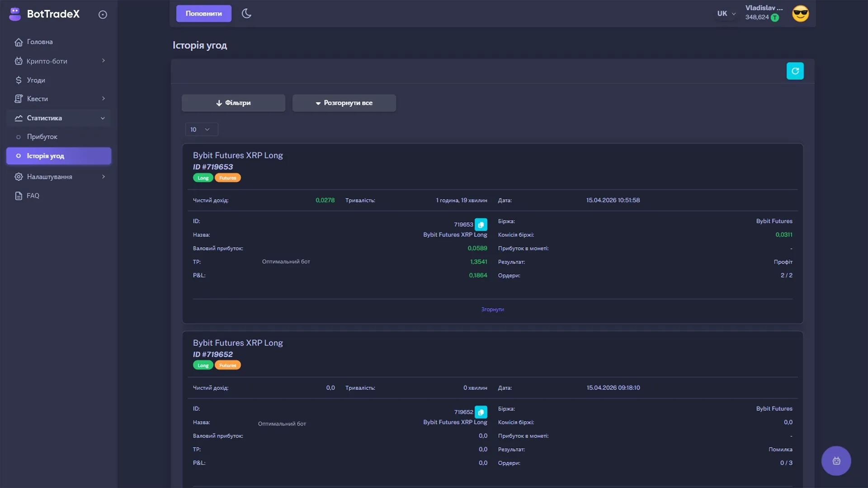The height and width of the screenshot is (488, 868).
Task: Open the FAQ page
Action: point(33,196)
